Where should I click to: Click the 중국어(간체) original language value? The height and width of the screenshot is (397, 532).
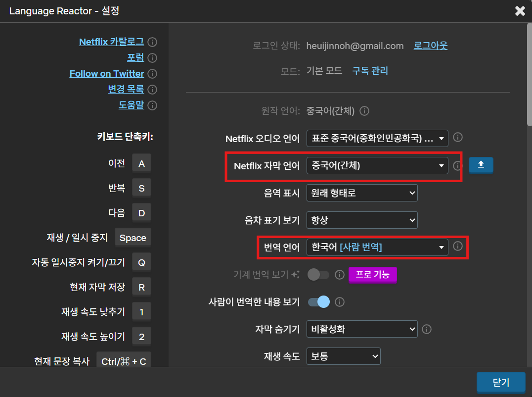[x=330, y=111]
